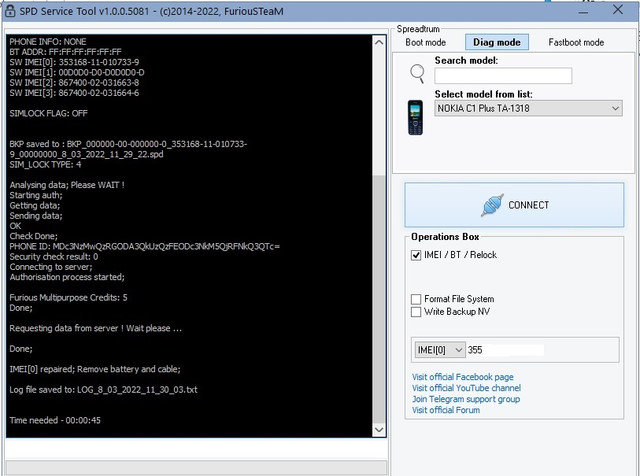The image size is (640, 476).
Task: Click log line 'SW IMEI[2]: 867400-02-031663-8'
Action: point(74,82)
